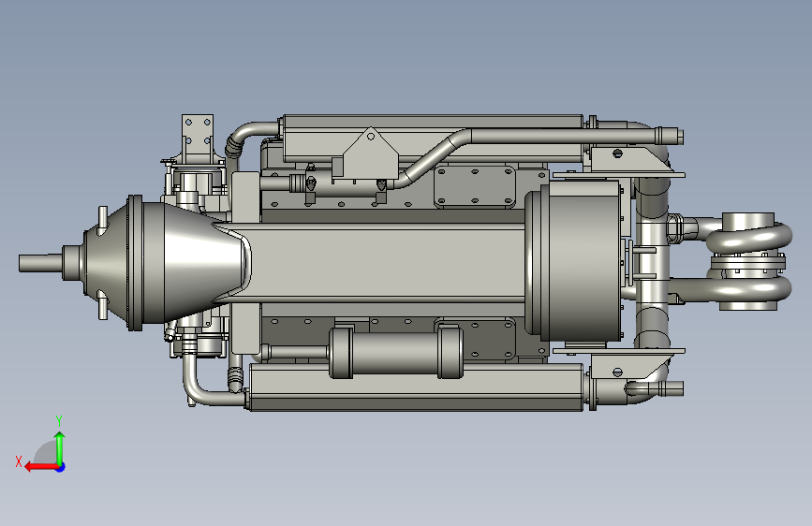Select the bolted pipe flange at far right
Screen dimensions: 812x526
coord(747,263)
